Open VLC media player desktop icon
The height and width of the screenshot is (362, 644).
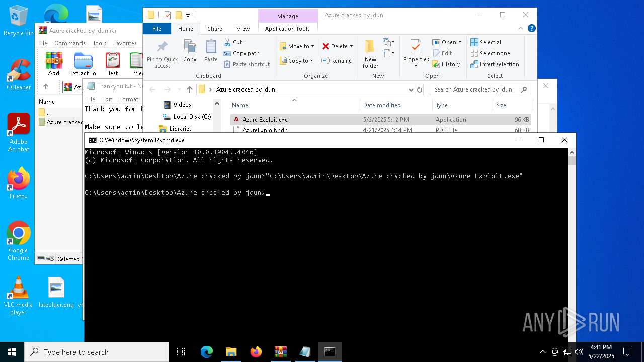[x=18, y=296]
